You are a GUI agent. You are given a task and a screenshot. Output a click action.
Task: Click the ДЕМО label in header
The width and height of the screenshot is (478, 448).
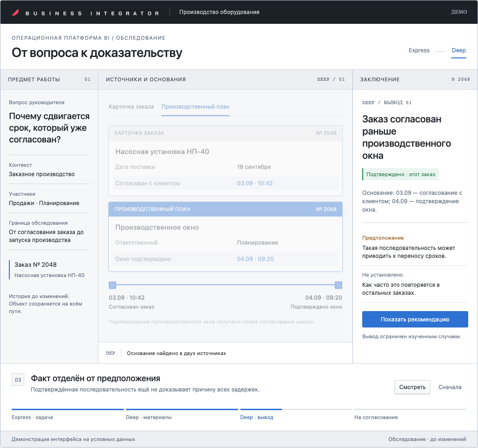point(459,12)
